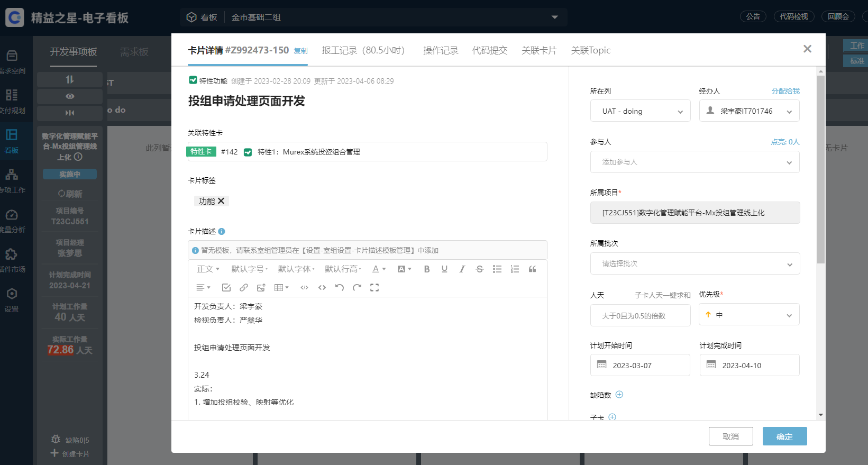868x465 pixels.
Task: Toggle the eye visibility button in board panel
Action: click(70, 96)
